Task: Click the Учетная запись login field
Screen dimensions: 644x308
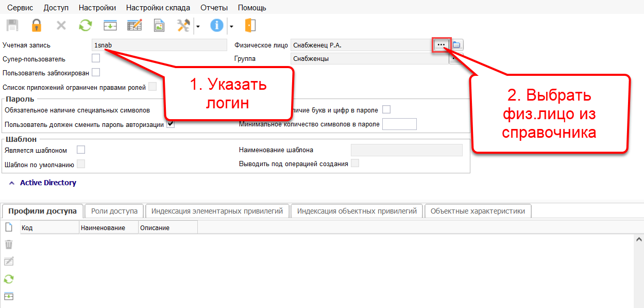Action: (x=159, y=45)
